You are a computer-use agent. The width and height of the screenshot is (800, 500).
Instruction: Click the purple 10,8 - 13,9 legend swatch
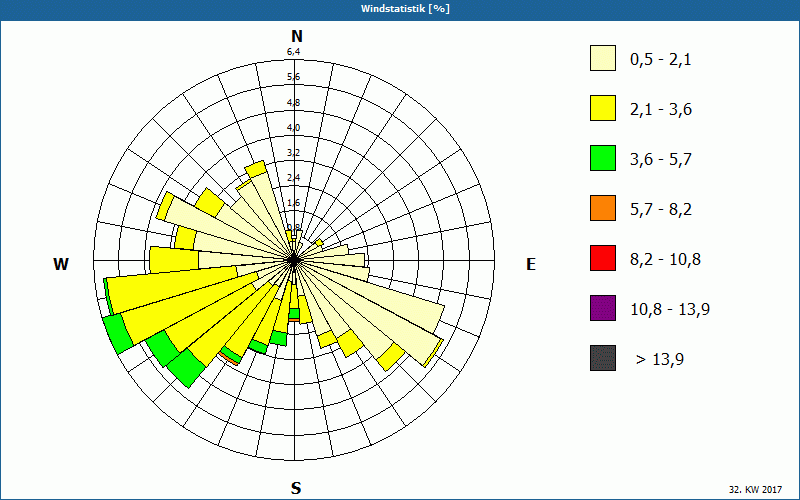pos(603,308)
